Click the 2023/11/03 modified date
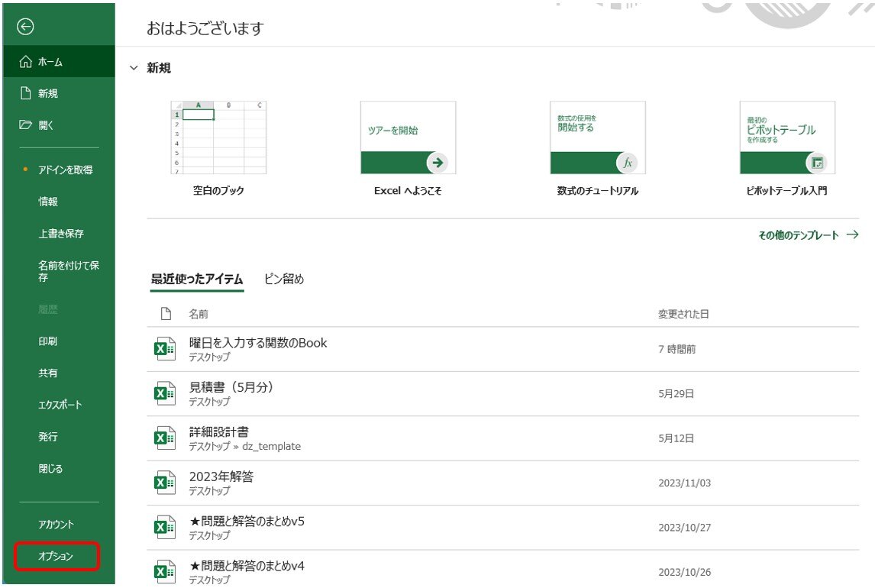 pyautogui.click(x=685, y=483)
